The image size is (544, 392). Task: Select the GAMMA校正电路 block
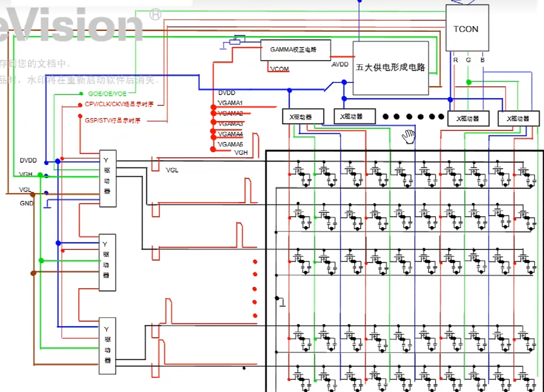click(x=295, y=50)
